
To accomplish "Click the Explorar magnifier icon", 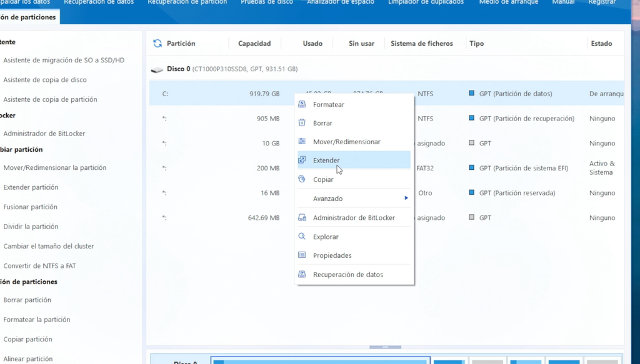I will pyautogui.click(x=302, y=237).
